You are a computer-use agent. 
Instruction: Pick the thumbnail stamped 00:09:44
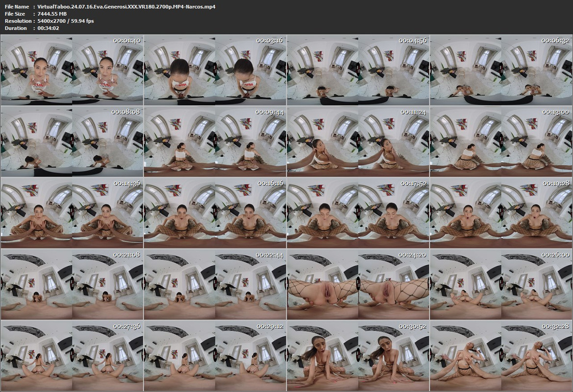pyautogui.click(x=215, y=141)
